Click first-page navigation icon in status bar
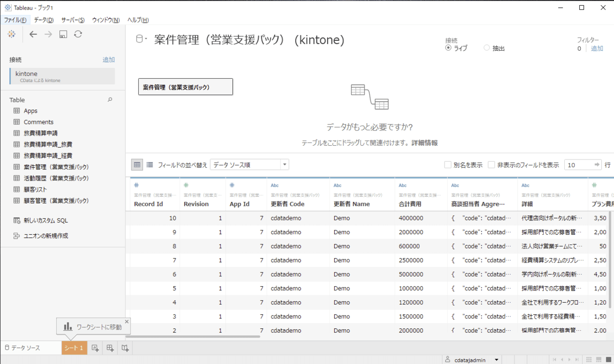Image resolution: width=614 pixels, height=364 pixels. [554, 360]
